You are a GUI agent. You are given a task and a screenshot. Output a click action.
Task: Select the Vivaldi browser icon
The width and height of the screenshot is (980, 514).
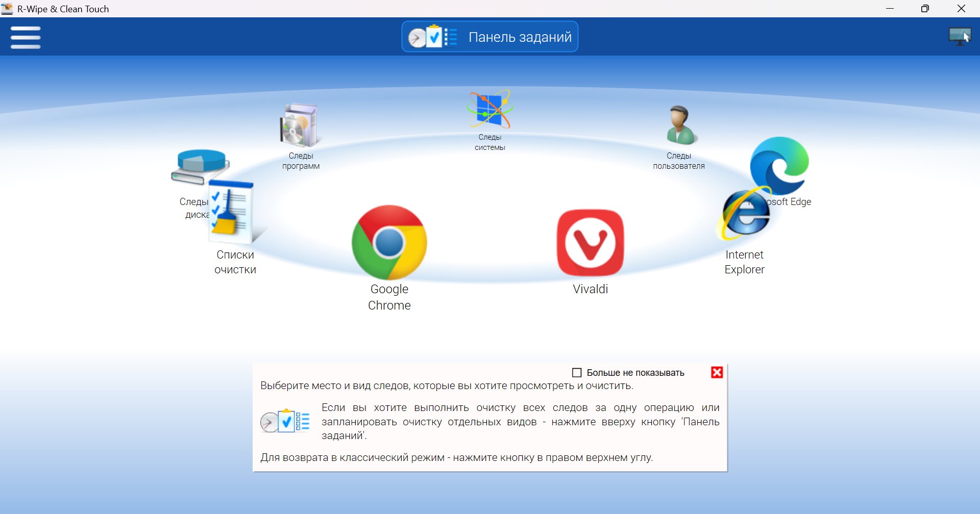pyautogui.click(x=590, y=243)
